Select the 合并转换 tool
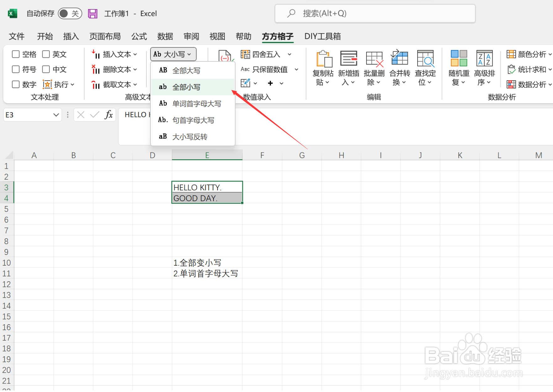Image resolution: width=553 pixels, height=392 pixels. tap(399, 67)
